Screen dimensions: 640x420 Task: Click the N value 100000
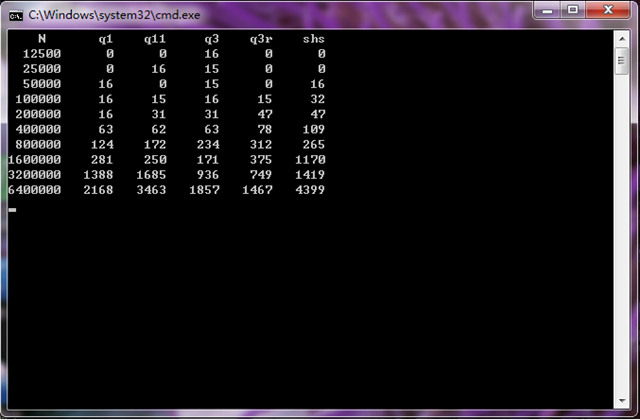(38, 99)
